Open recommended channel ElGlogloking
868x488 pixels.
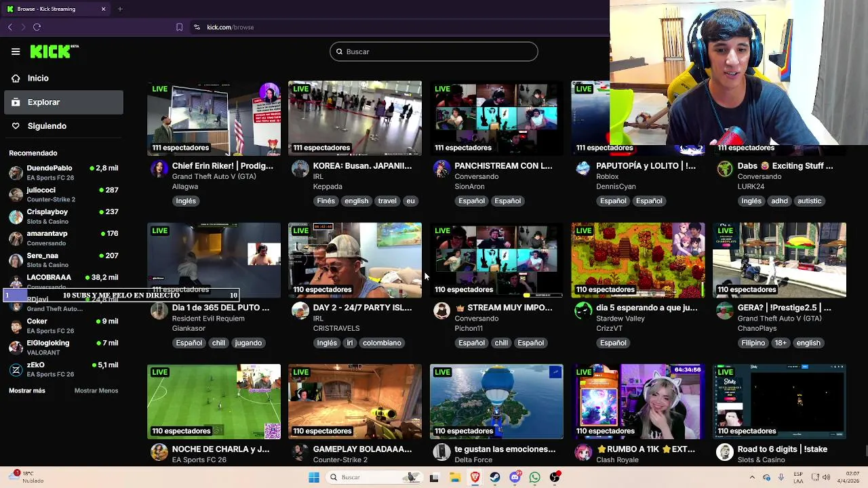64,348
